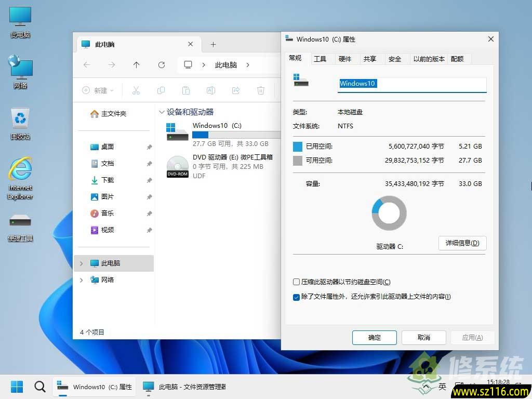The image size is (532, 399).
Task: Click the Windows10 volume name field
Action: [411, 84]
